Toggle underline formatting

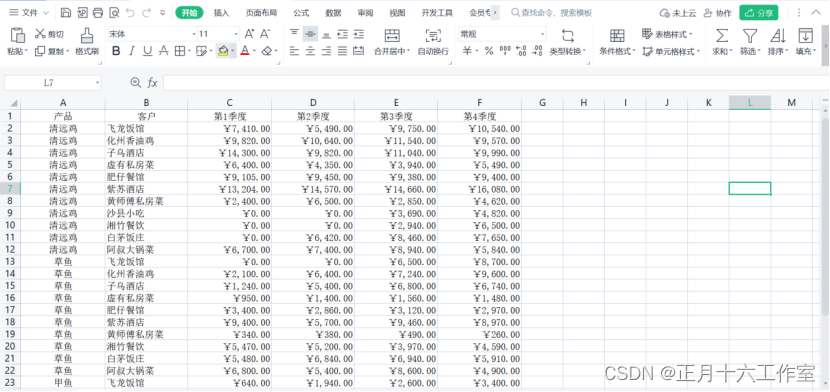pyautogui.click(x=148, y=51)
